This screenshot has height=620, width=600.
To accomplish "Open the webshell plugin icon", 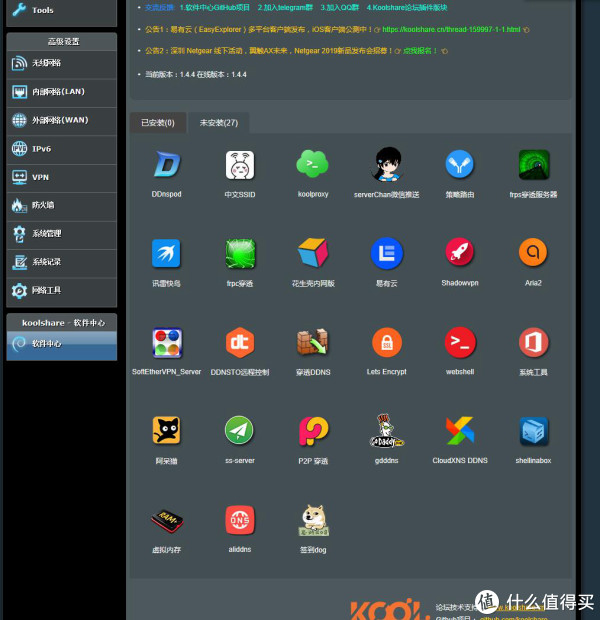I will click(460, 342).
